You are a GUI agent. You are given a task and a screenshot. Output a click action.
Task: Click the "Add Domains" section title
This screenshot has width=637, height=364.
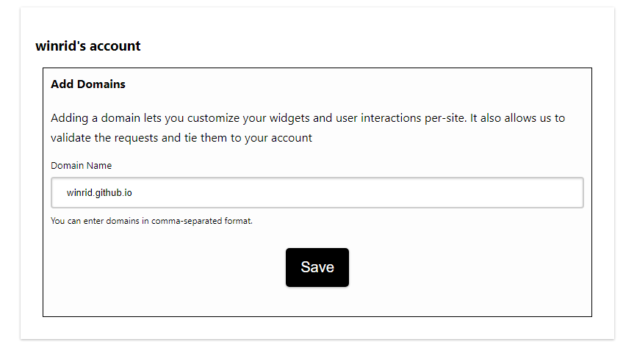pyautogui.click(x=88, y=84)
